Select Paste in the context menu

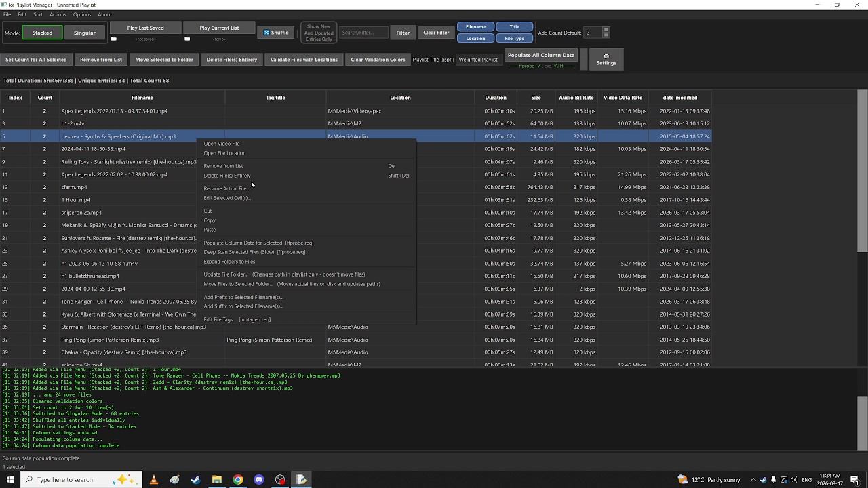[306, 230]
